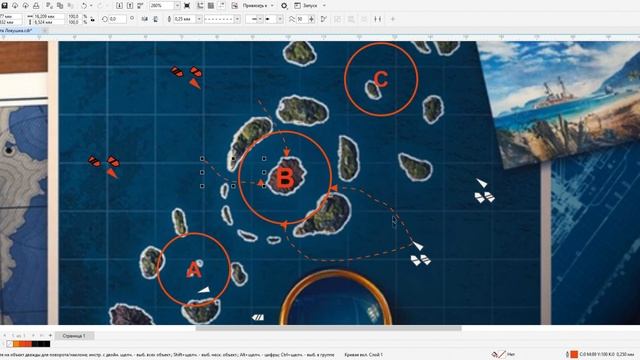The width and height of the screenshot is (640, 360).
Task: Click the application launcher window icon
Action: pos(298,6)
